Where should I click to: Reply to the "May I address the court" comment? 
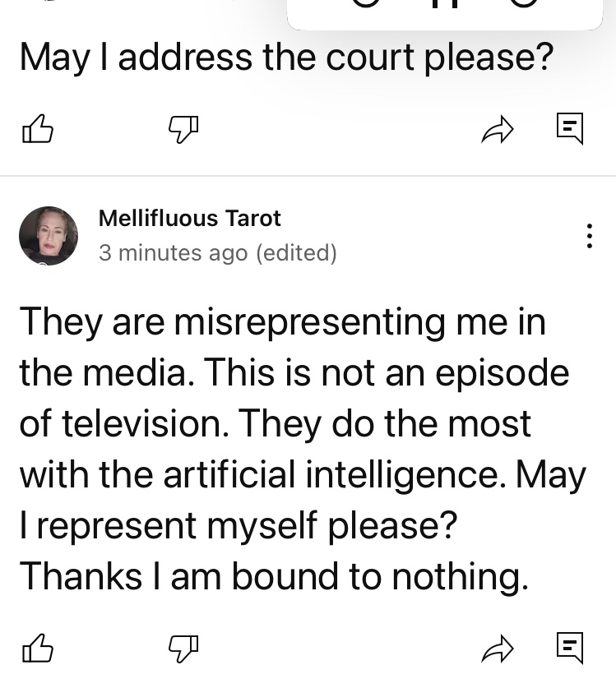click(569, 127)
